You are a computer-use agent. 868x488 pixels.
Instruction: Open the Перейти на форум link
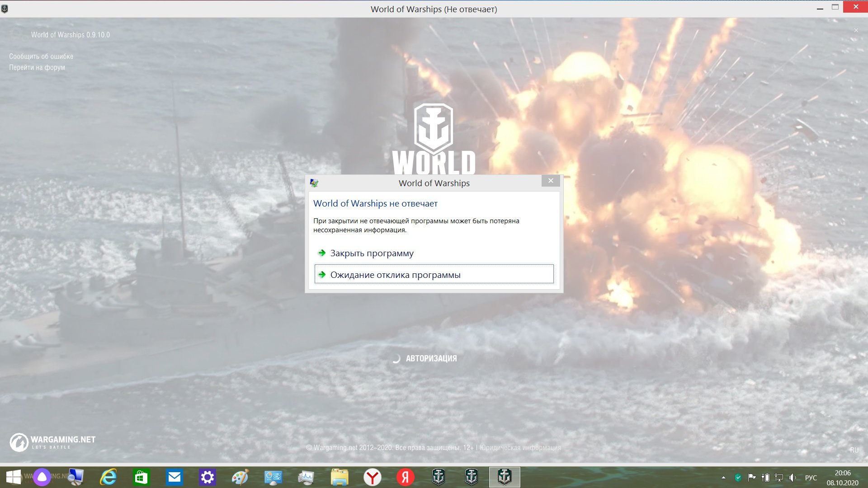click(x=37, y=67)
